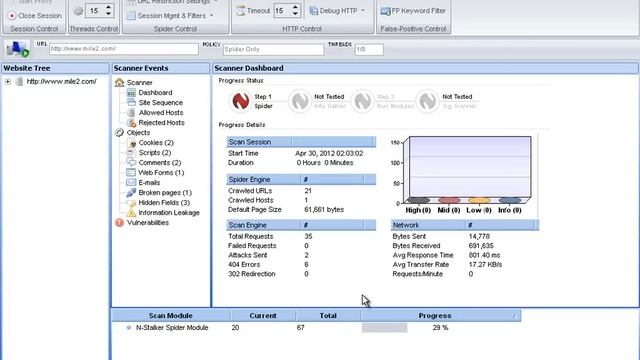Click the Step 1 Spider progress icon
640x360 pixels.
point(241,101)
